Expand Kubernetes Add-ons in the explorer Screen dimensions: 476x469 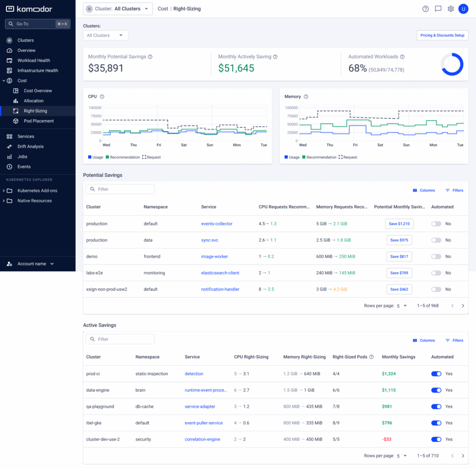(x=4, y=191)
